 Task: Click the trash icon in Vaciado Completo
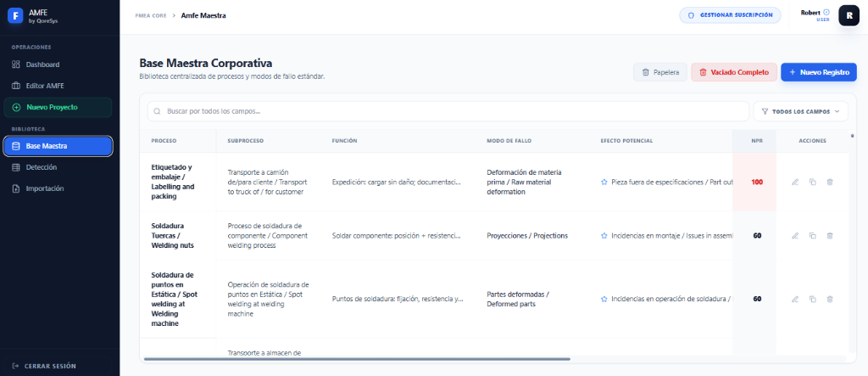703,73
